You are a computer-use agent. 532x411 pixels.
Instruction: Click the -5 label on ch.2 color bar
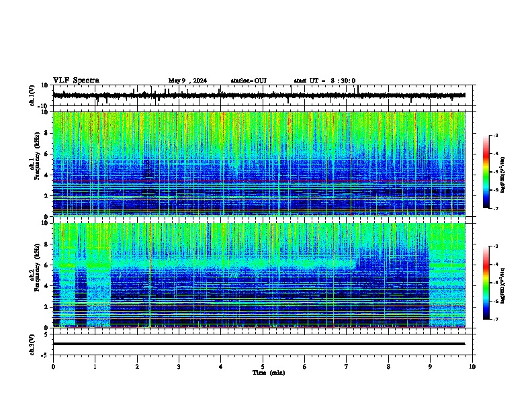pos(495,283)
